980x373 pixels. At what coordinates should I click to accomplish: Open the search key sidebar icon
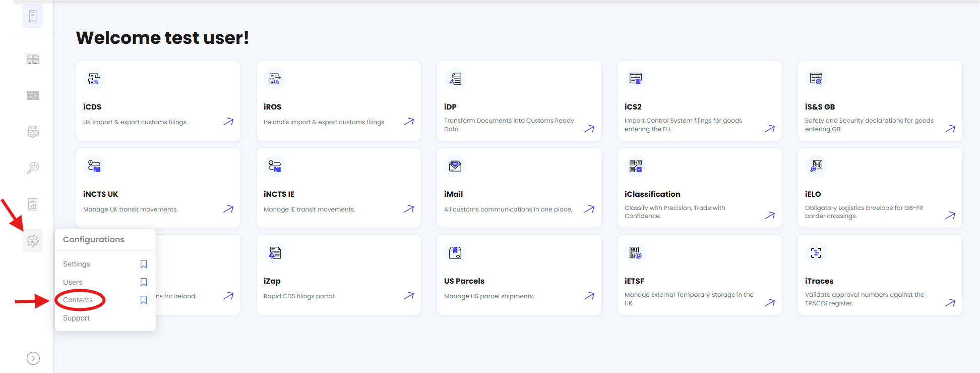point(33,168)
